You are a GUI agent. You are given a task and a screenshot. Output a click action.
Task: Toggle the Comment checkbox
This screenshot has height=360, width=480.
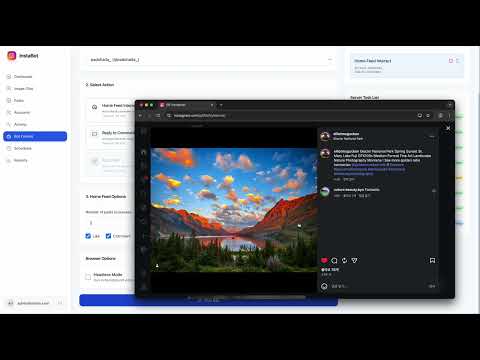click(108, 236)
